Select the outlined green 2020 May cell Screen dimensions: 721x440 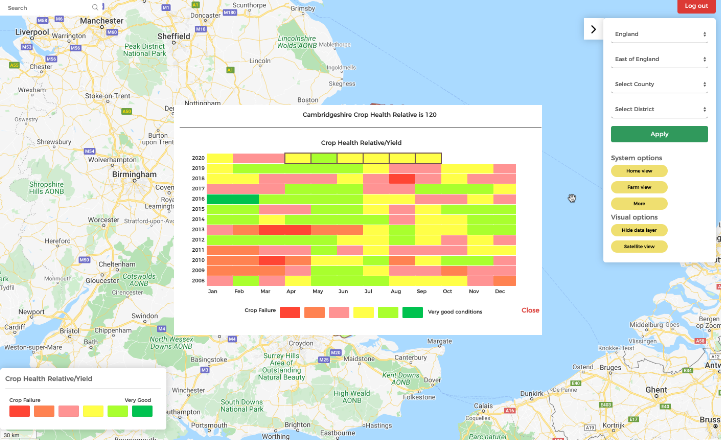324,158
